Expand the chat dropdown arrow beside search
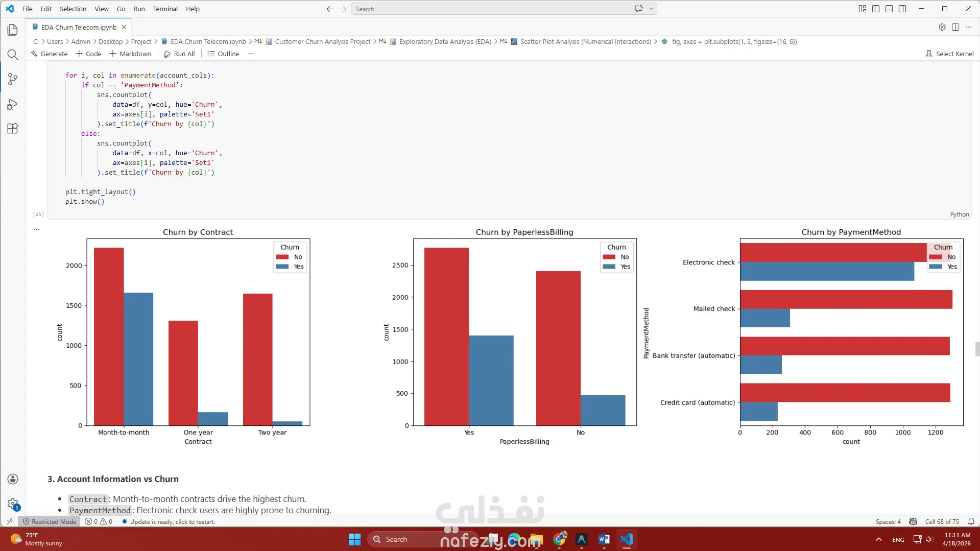 (651, 9)
